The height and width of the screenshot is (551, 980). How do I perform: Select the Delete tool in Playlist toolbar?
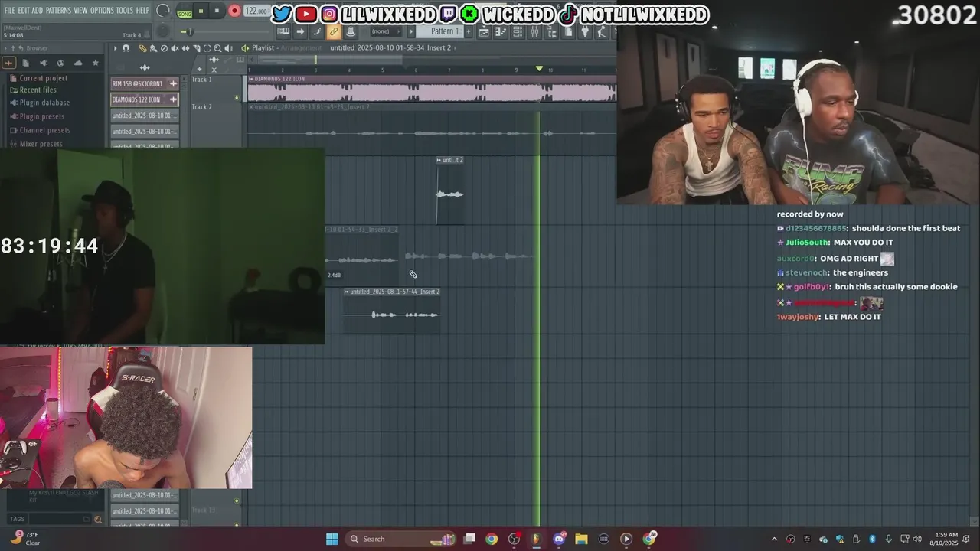click(164, 48)
